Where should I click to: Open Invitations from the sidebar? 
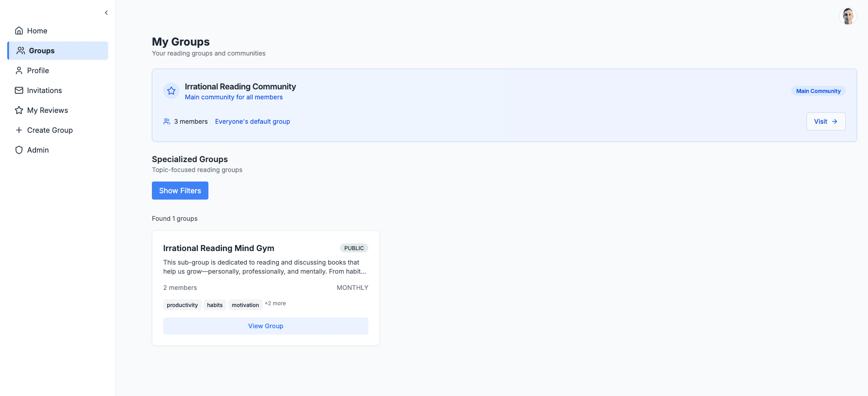click(58, 90)
